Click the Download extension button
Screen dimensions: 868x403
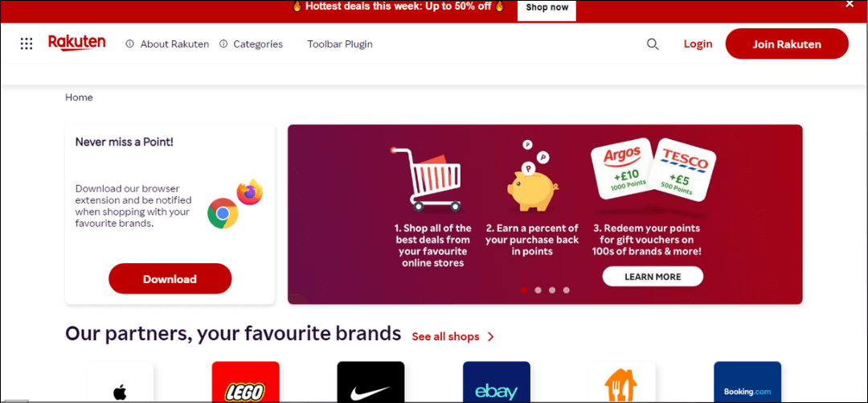pos(170,279)
